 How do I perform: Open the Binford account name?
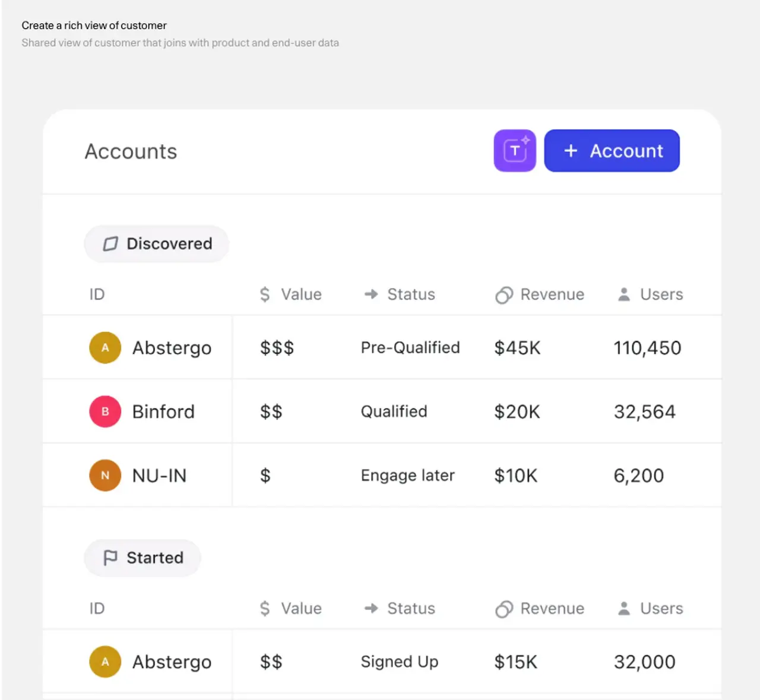pos(163,412)
